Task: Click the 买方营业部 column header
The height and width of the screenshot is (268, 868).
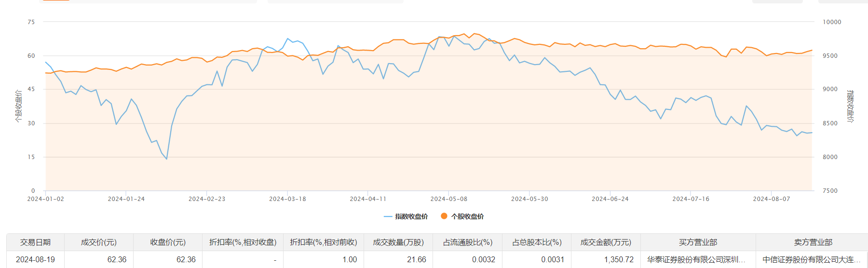Action: coord(698,242)
